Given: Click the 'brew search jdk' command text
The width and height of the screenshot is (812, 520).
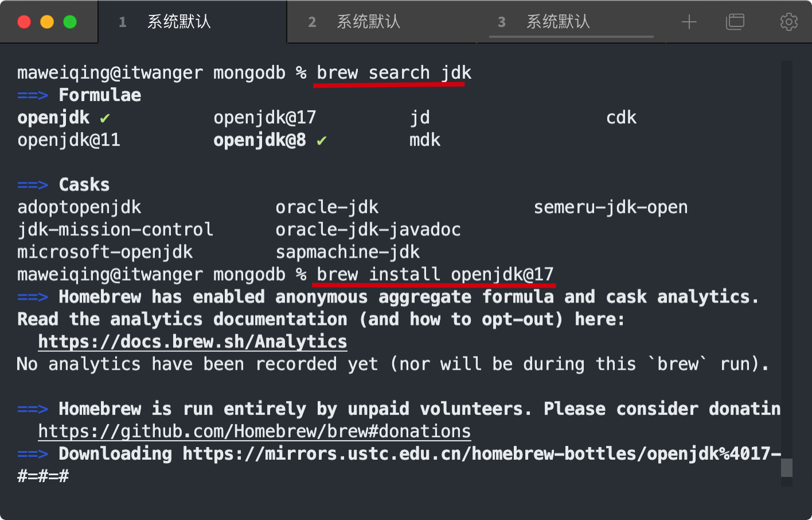Looking at the screenshot, I should 394,73.
